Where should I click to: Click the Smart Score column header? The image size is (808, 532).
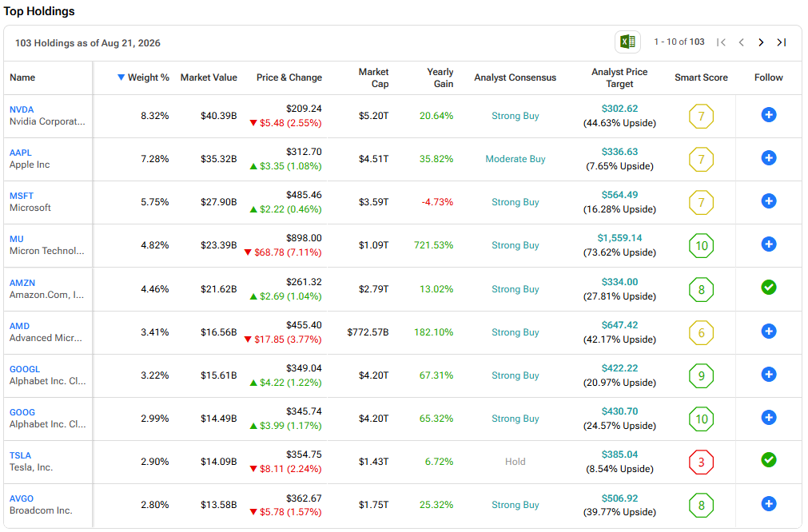coord(701,77)
